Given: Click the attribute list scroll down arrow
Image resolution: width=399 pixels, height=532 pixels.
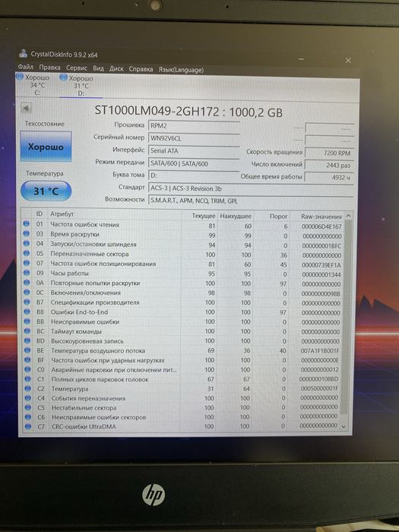Looking at the screenshot, I should 344,426.
